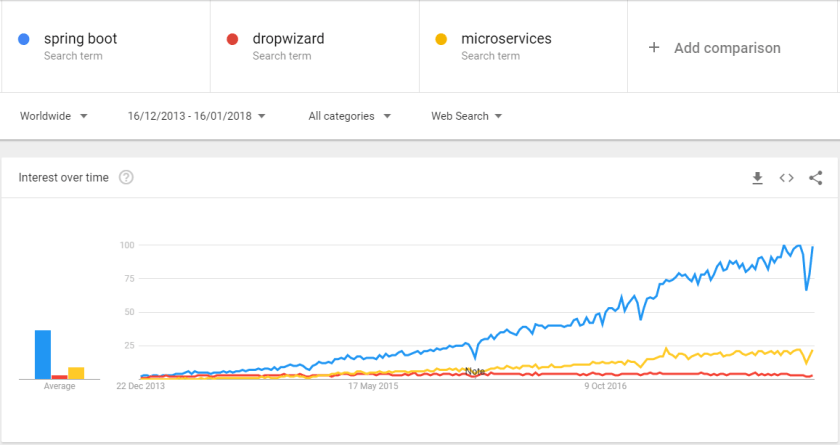Open the date range dropdown

[196, 116]
